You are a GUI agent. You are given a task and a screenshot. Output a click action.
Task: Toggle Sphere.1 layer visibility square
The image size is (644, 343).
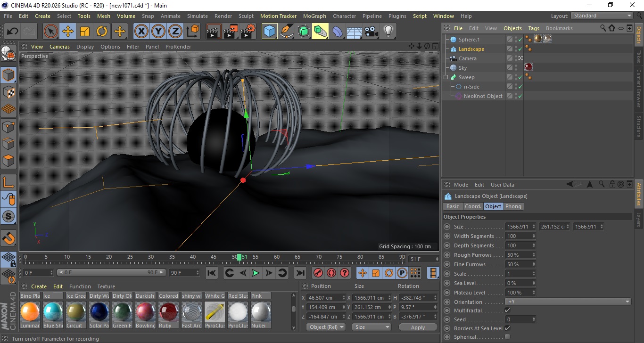coord(510,40)
